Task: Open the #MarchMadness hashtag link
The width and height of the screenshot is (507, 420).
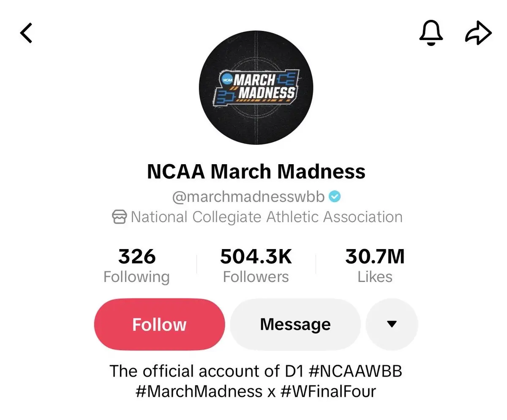Action: [199, 391]
